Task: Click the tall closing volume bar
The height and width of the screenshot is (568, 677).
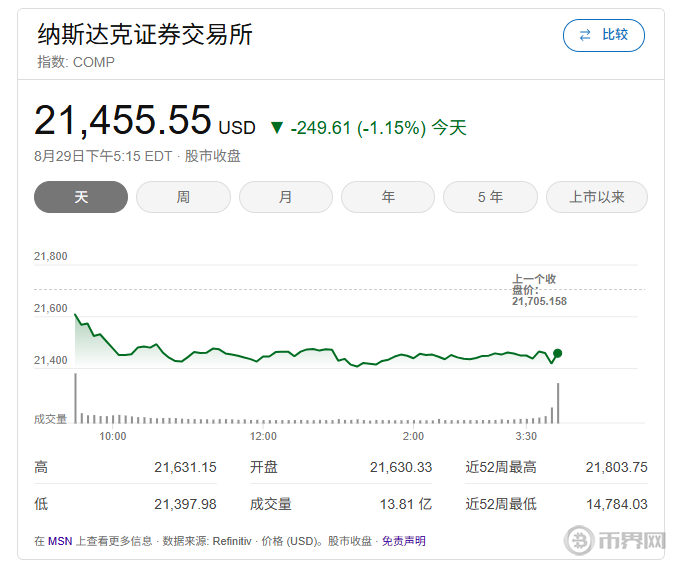Action: point(558,403)
